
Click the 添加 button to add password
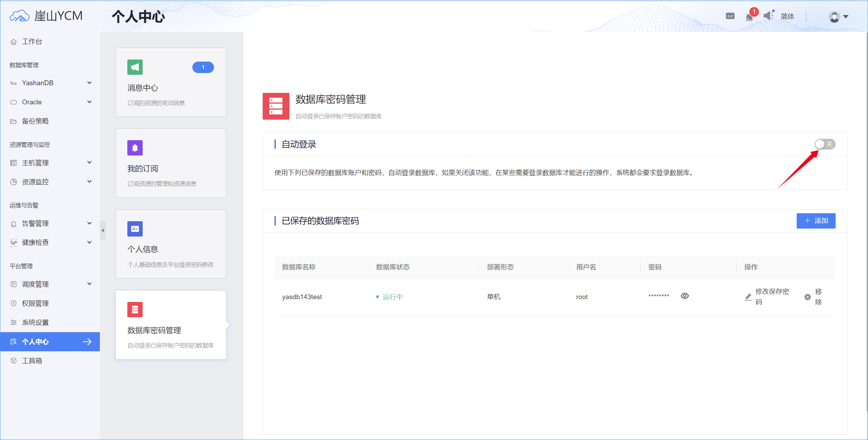(816, 221)
